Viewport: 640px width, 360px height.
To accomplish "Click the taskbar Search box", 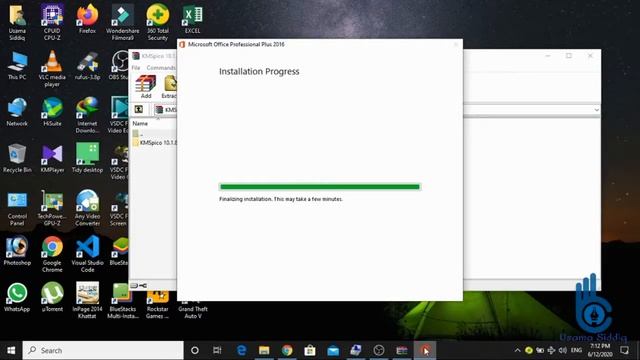I will 103,350.
